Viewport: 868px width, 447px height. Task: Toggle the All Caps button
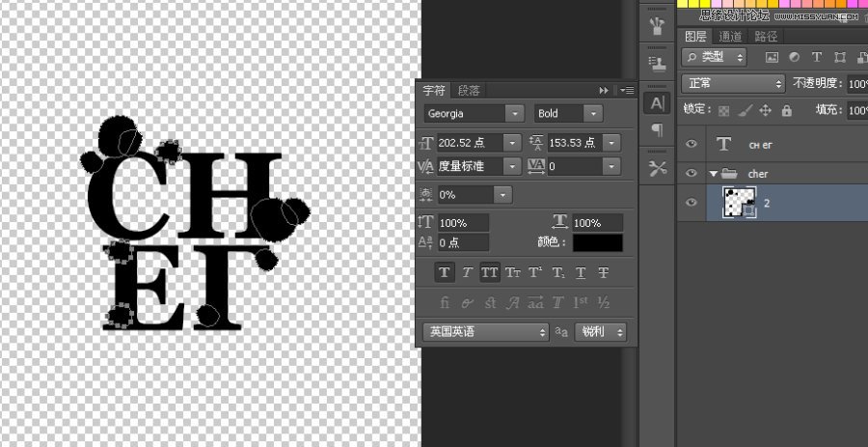(490, 273)
